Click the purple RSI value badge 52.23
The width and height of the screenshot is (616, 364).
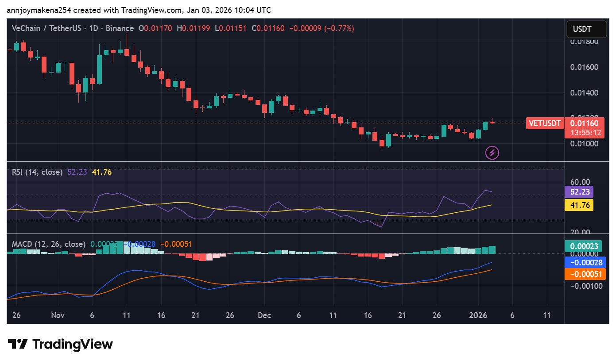pos(579,192)
